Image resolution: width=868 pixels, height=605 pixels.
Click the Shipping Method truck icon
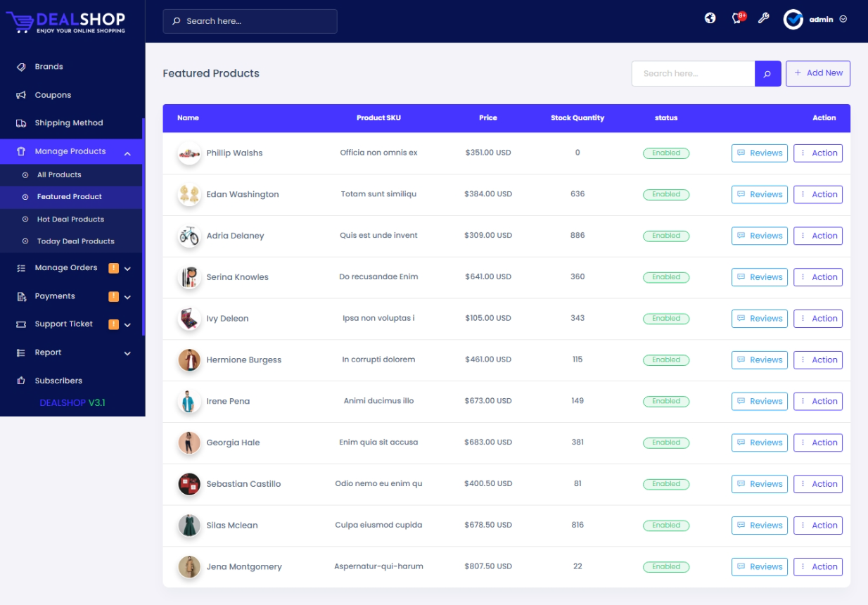point(21,123)
